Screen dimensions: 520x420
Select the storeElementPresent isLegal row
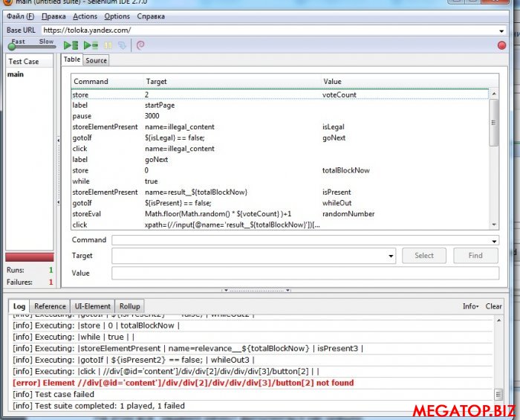pyautogui.click(x=280, y=126)
